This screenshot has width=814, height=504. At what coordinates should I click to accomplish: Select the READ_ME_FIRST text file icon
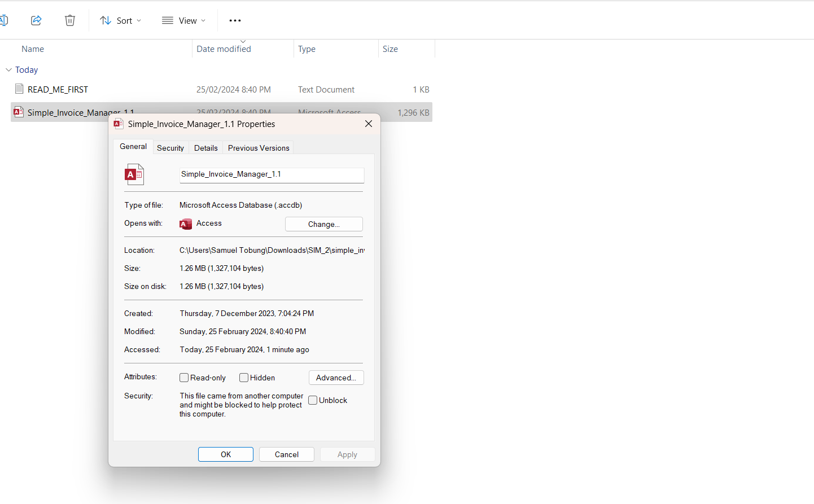[x=19, y=89]
